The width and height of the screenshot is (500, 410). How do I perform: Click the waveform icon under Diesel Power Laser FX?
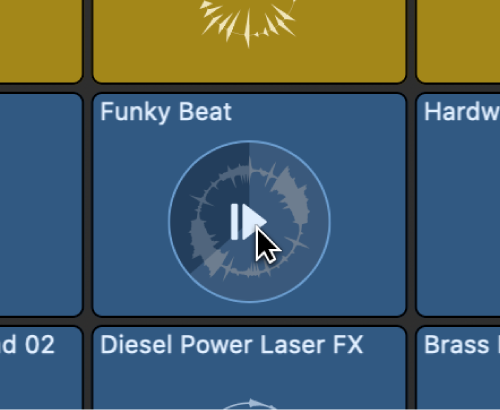coord(249,404)
